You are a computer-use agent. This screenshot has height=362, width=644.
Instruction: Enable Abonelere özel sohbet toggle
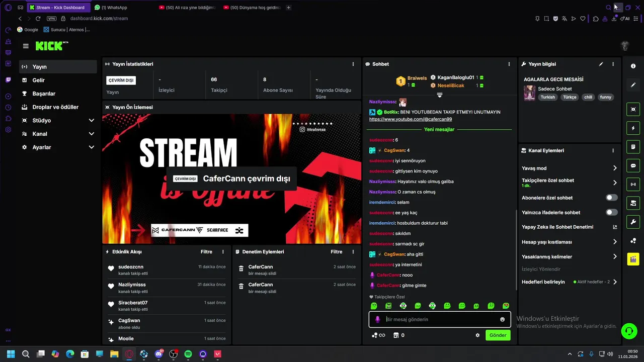coord(612,198)
